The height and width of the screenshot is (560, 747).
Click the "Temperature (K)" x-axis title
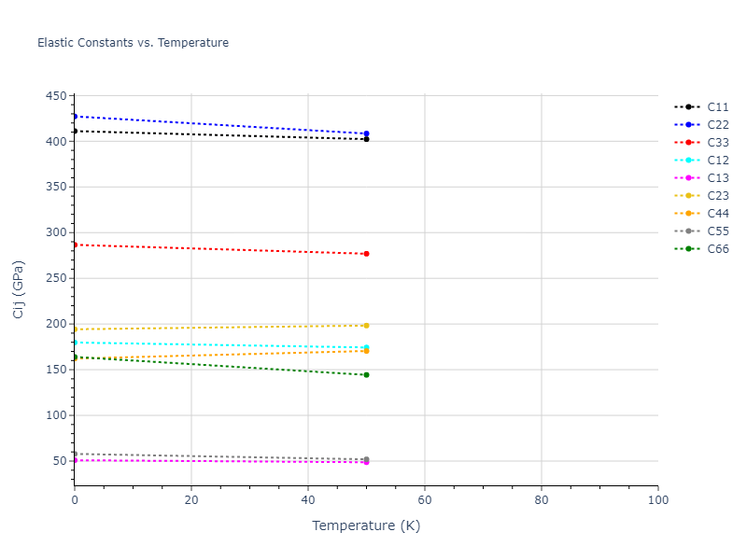click(366, 526)
